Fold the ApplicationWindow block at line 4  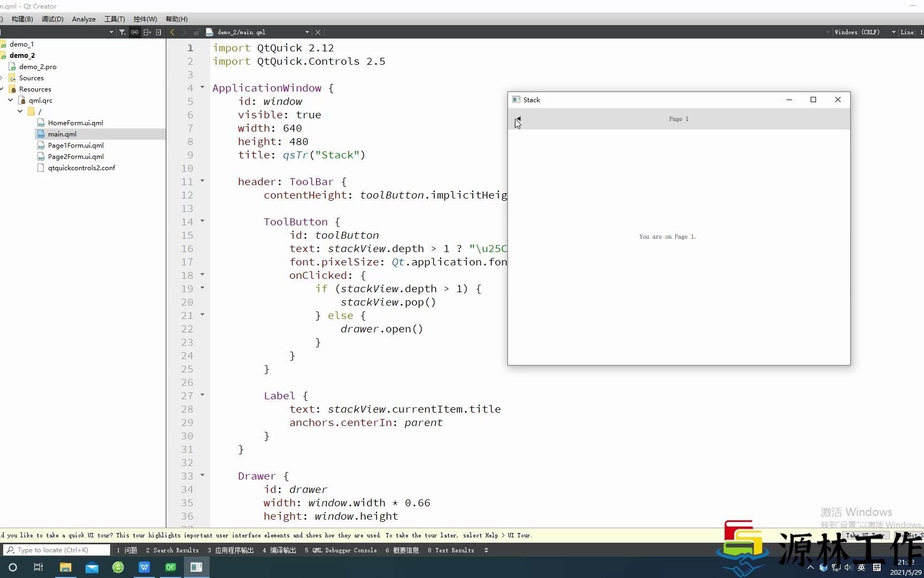203,87
